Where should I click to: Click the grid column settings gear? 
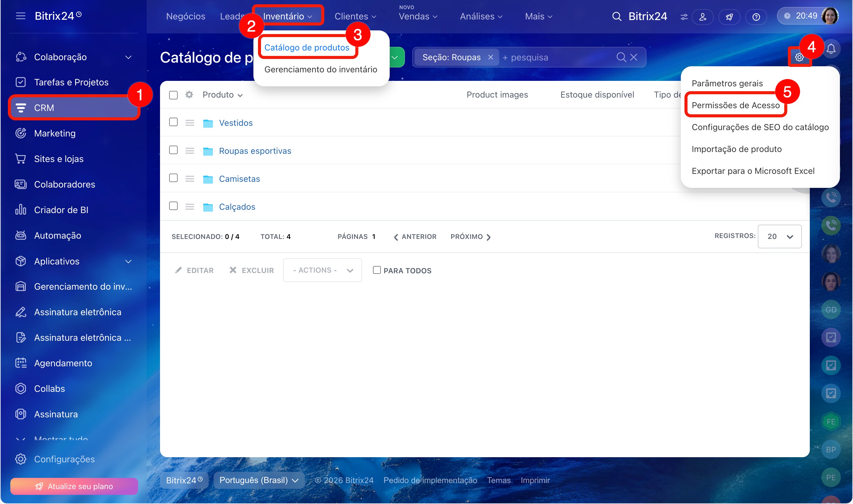pyautogui.click(x=189, y=95)
